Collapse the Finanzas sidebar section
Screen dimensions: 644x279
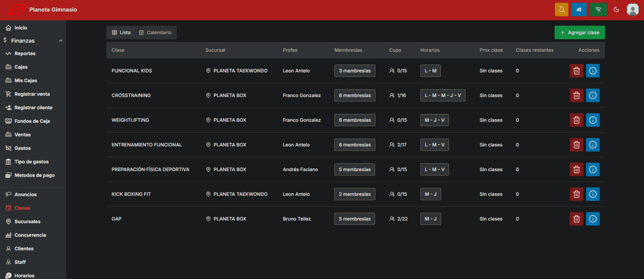[61, 41]
